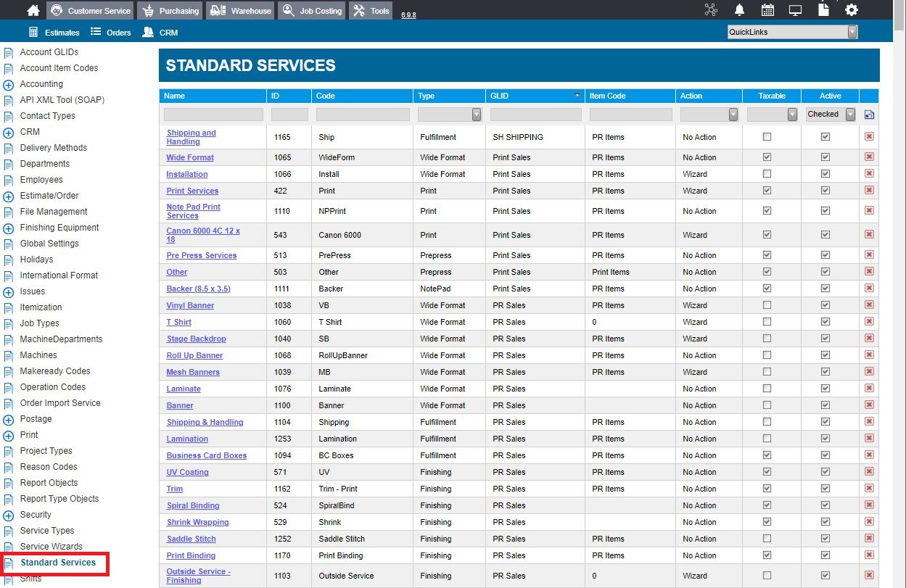The width and height of the screenshot is (906, 588).
Task: Expand the CRM sidebar node
Action: click(x=9, y=132)
